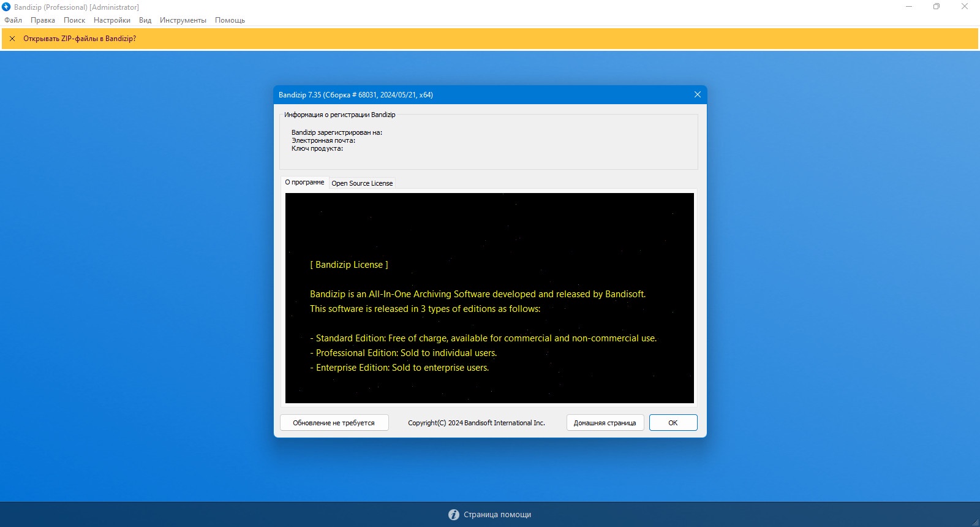Open the Страница помощи link
This screenshot has width=980, height=527.
tap(497, 515)
